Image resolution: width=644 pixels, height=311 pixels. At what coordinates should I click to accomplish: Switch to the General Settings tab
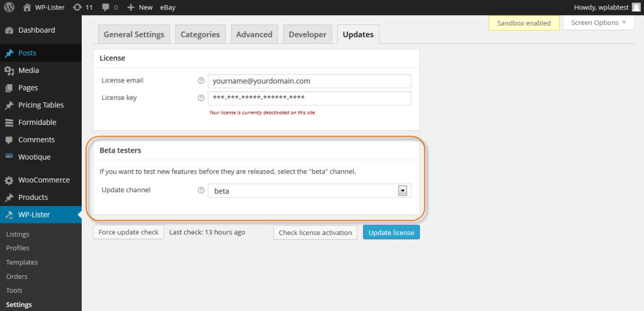click(x=134, y=34)
